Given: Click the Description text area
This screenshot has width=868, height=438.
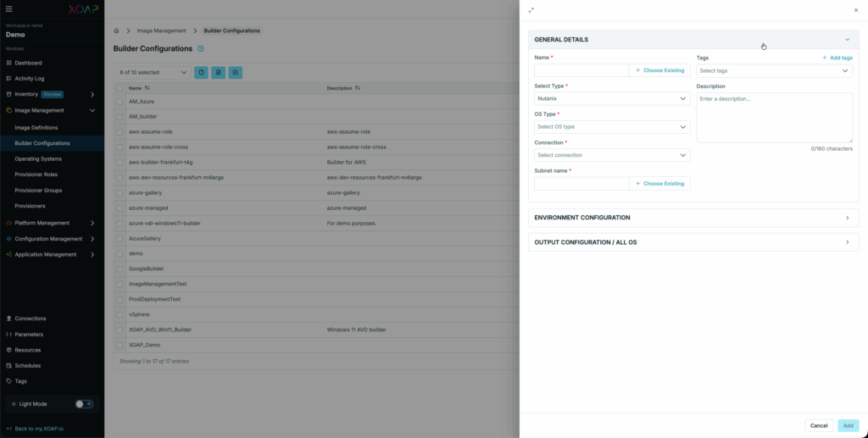Looking at the screenshot, I should 774,117.
